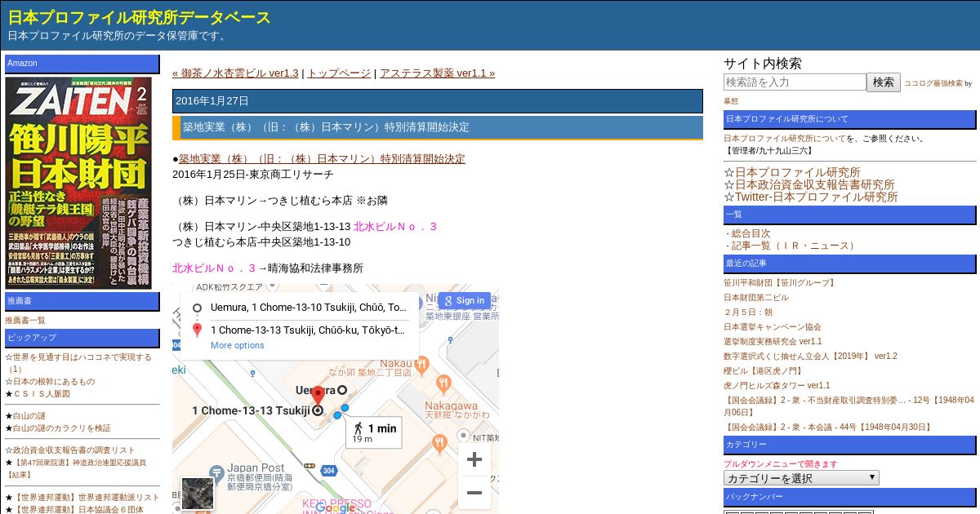Open 国会会議録 本会議 44号 1948年04月30日
Image resolution: width=980 pixels, height=514 pixels.
(828, 427)
